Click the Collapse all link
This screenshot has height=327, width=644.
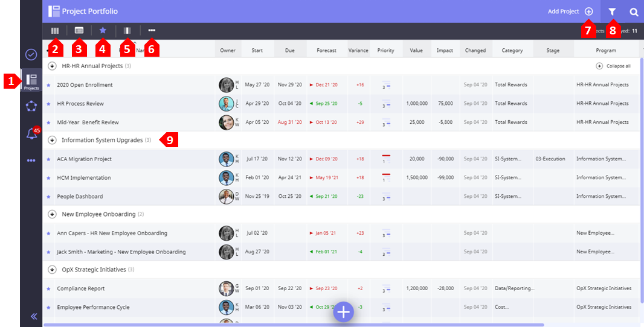614,66
